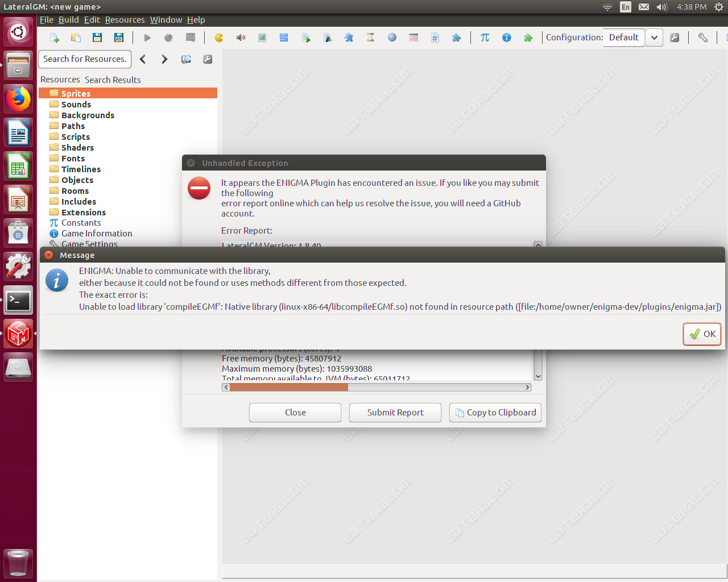Create a font with the letter A icon
Screen dimensions: 728x582
click(x=349, y=38)
